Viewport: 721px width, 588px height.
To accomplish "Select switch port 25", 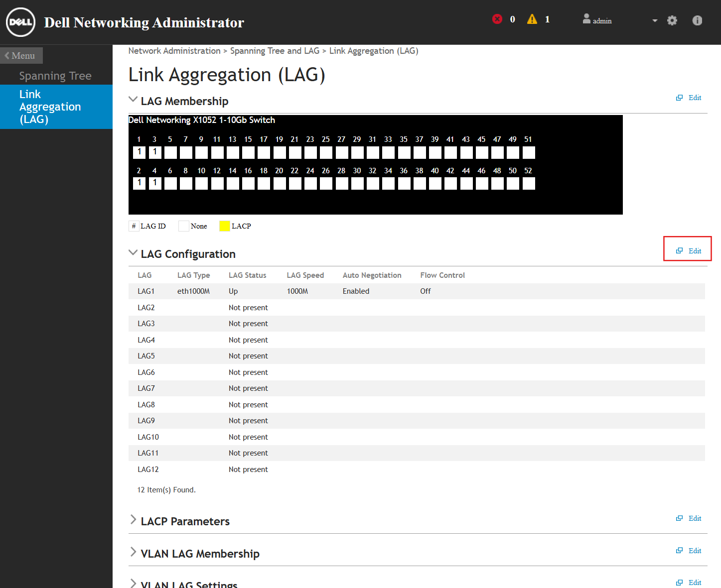I will pos(326,152).
